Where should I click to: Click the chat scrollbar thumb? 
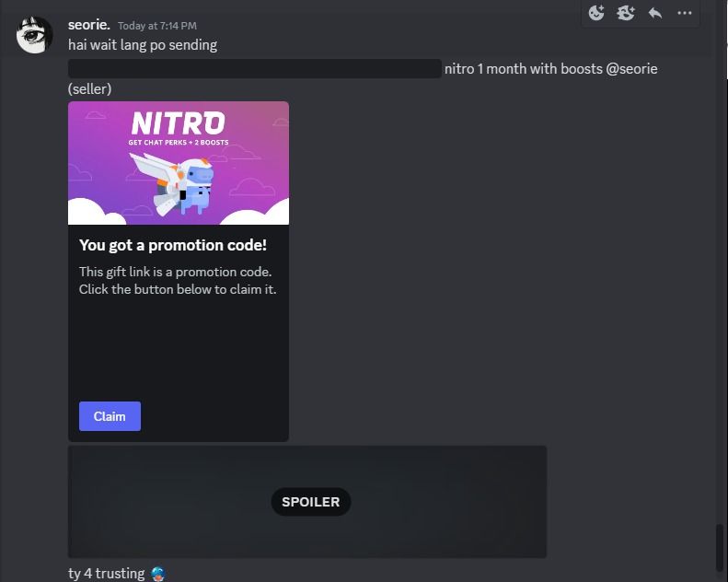[719, 548]
